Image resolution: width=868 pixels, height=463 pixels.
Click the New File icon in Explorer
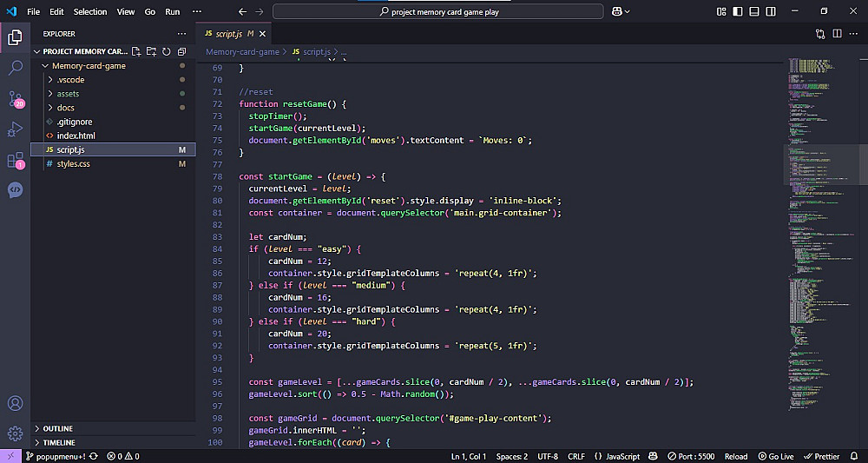pyautogui.click(x=137, y=51)
